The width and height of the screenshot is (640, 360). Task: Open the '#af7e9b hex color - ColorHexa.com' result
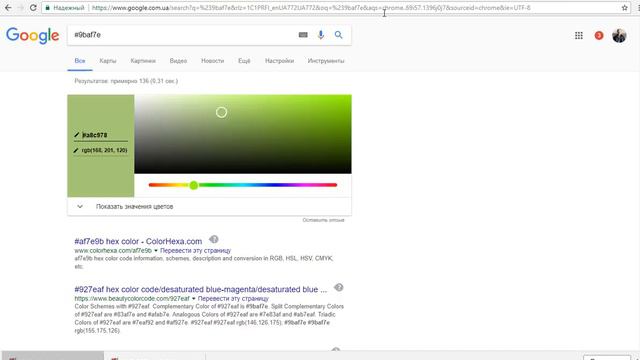click(x=138, y=241)
